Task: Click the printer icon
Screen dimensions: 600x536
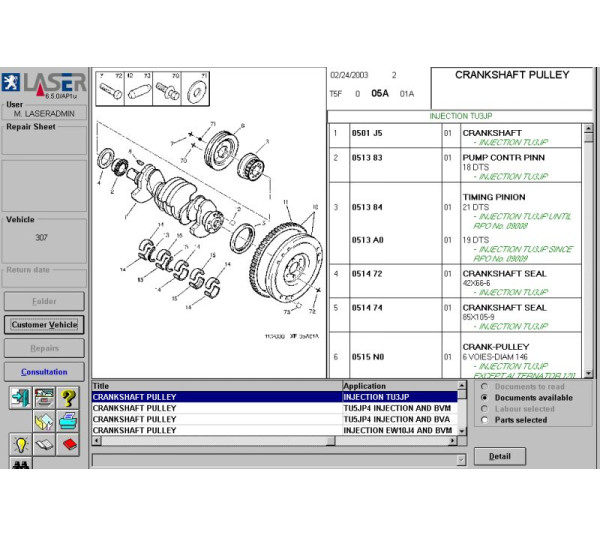Action: (x=69, y=420)
